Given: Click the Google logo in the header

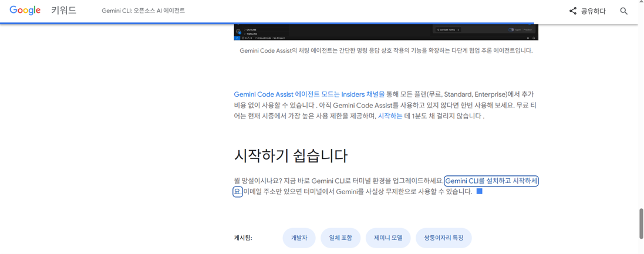Looking at the screenshot, I should coord(25,11).
